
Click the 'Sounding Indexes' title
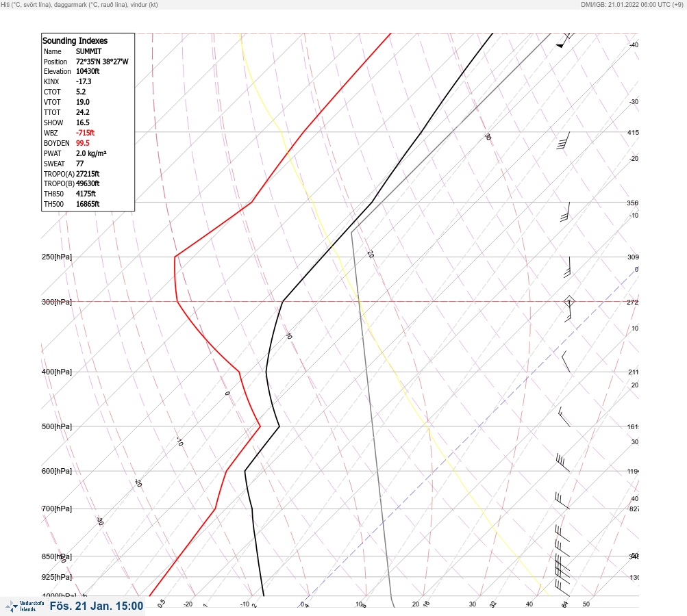[75, 40]
